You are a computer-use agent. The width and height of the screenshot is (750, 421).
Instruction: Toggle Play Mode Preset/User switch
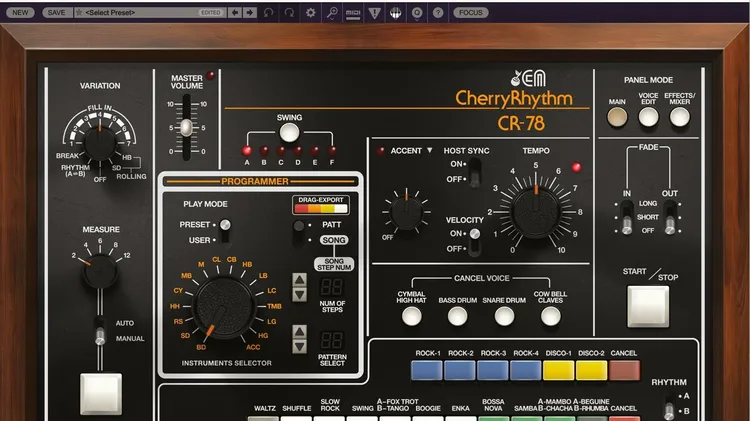(x=225, y=232)
